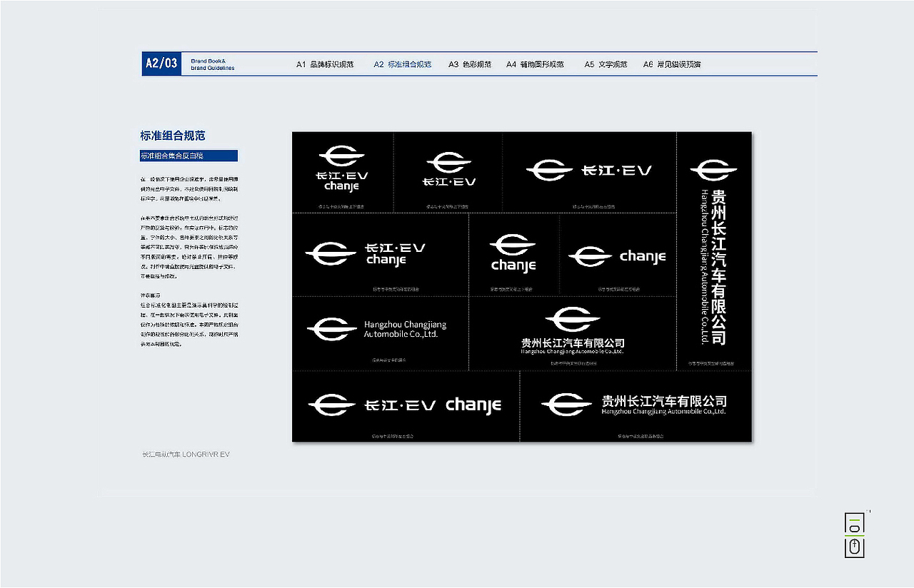Select horizontal emblem plus 长江·EV logo in top row
914x588 pixels.
point(589,171)
